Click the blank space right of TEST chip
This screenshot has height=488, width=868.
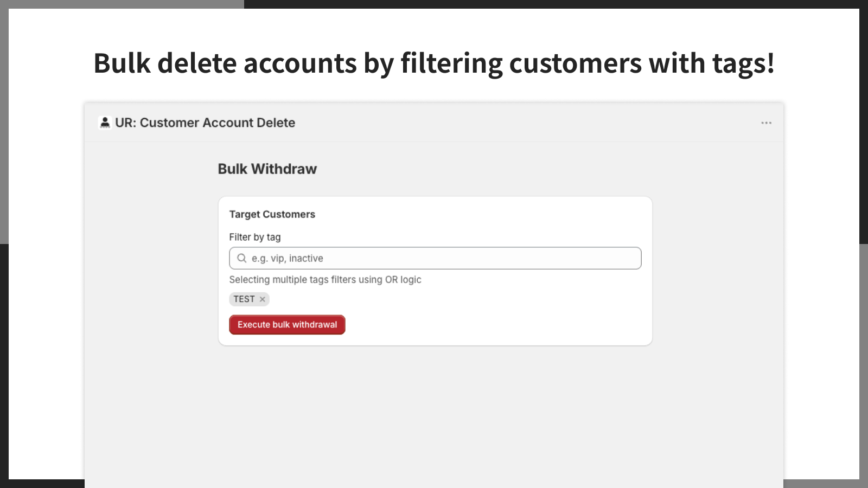point(456,299)
